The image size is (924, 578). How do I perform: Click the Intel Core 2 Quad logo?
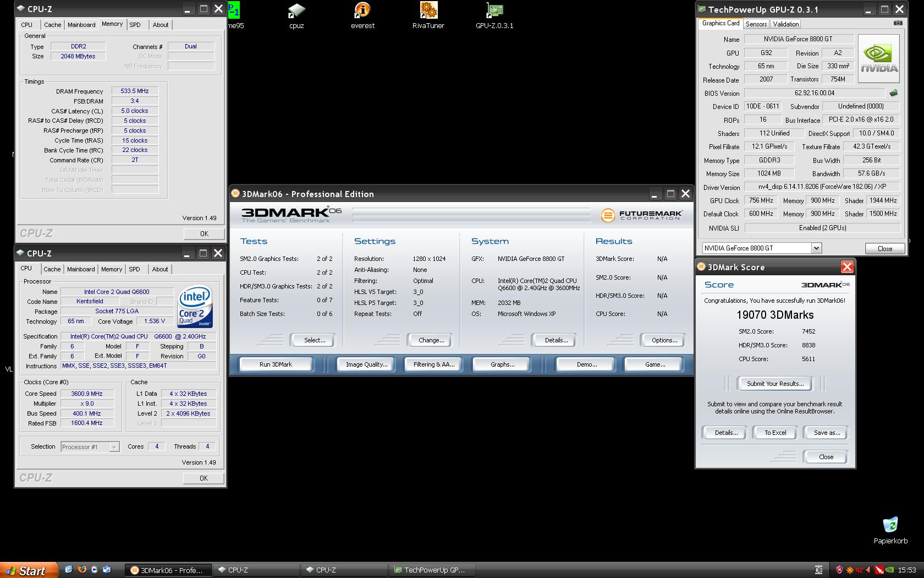coord(195,307)
